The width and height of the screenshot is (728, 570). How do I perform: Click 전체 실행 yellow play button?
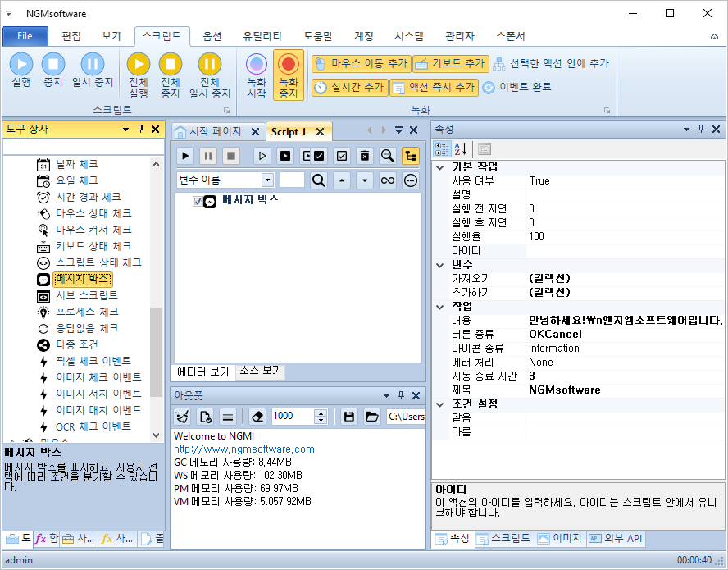tap(139, 75)
